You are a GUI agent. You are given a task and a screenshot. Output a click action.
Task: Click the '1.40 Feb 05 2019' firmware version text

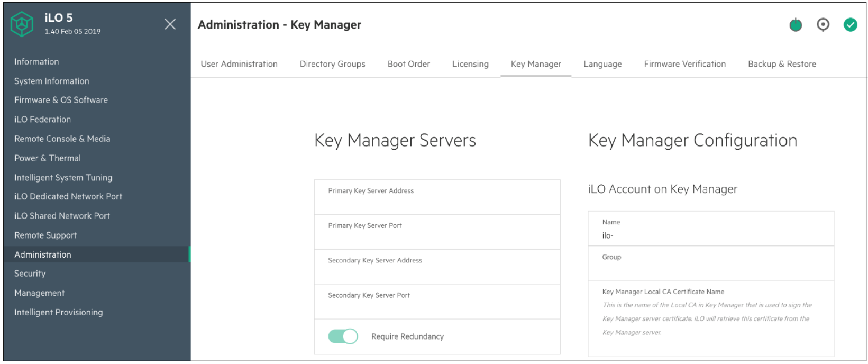point(72,32)
